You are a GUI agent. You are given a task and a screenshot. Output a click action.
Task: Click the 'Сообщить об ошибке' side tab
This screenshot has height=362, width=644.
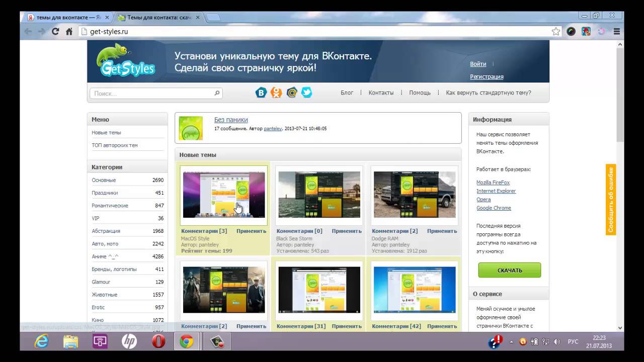pos(610,200)
